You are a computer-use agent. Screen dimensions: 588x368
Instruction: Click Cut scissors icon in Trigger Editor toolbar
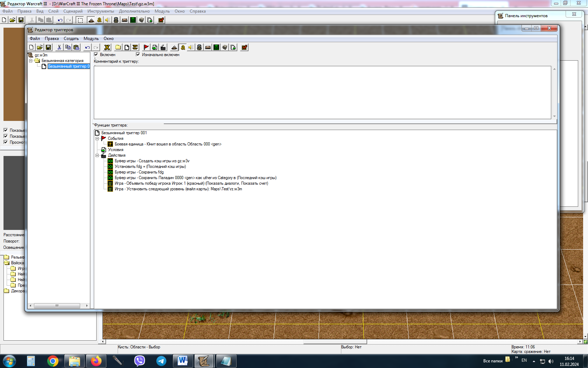59,47
